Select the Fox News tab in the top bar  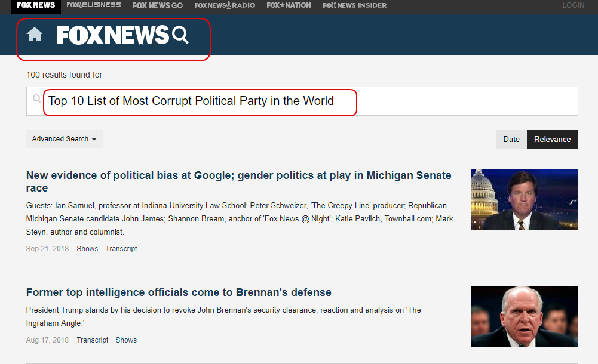pos(36,5)
